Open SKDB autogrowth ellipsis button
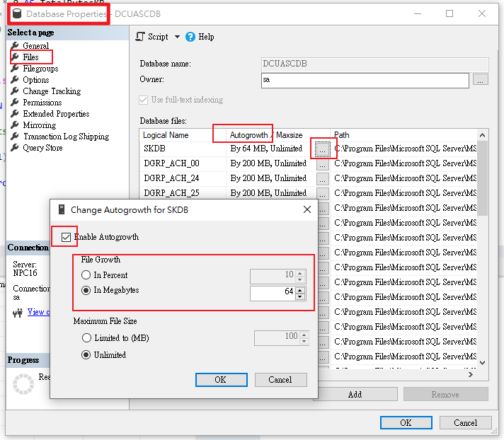Image resolution: width=504 pixels, height=440 pixels. coord(322,149)
